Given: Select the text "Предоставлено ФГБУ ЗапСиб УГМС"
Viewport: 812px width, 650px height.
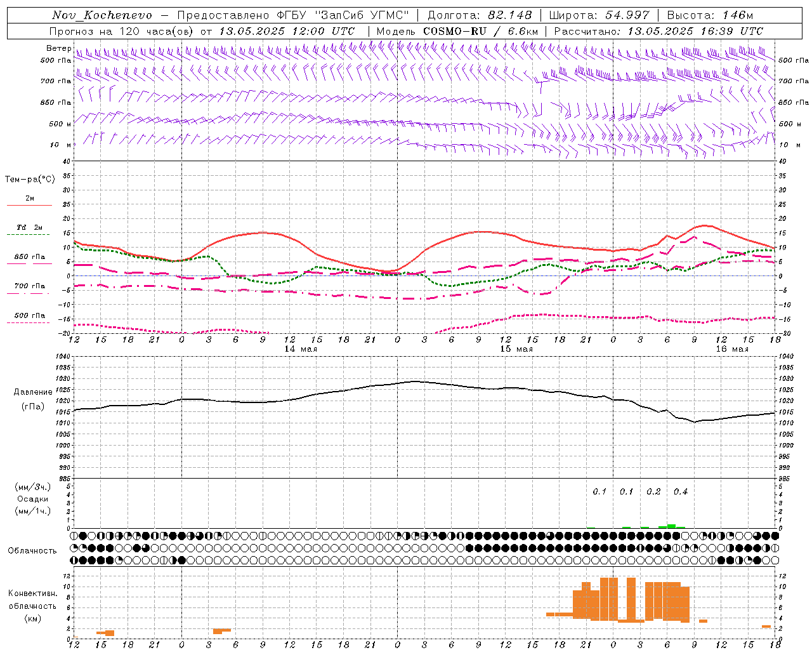Looking at the screenshot, I should coord(293,15).
